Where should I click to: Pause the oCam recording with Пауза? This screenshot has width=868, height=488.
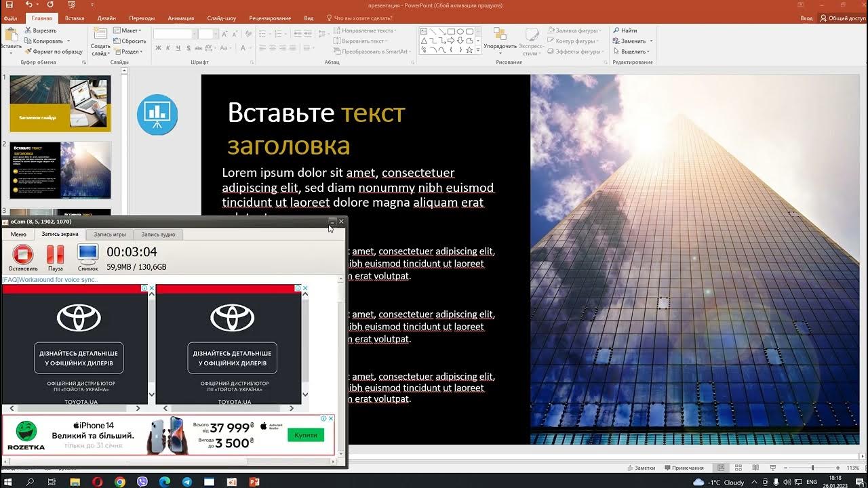(x=56, y=258)
